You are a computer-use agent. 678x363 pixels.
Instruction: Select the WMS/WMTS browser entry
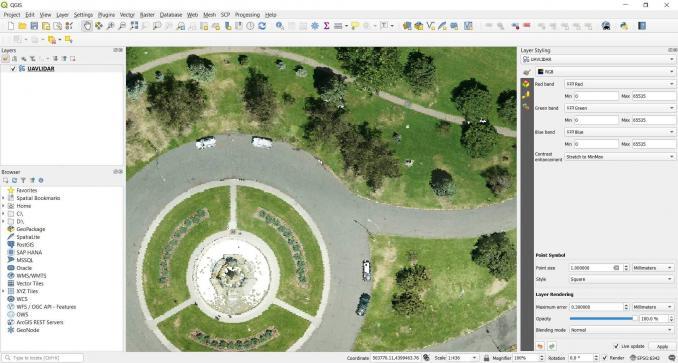point(31,276)
